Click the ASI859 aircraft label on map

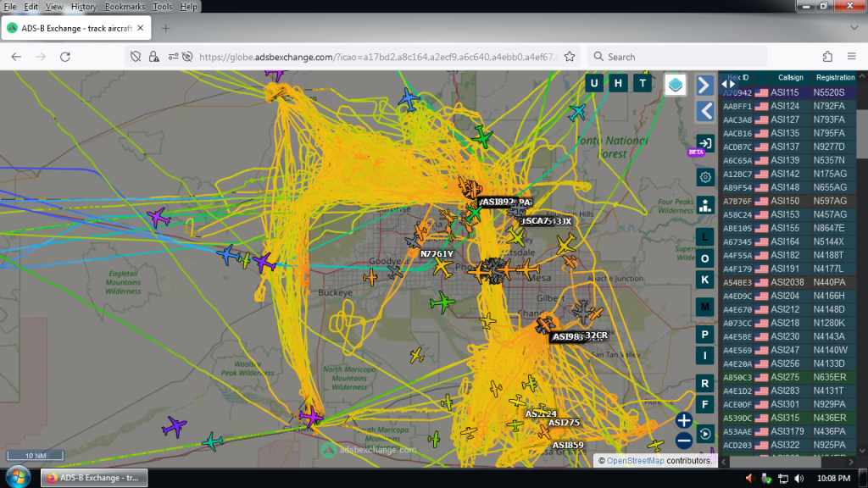point(568,445)
